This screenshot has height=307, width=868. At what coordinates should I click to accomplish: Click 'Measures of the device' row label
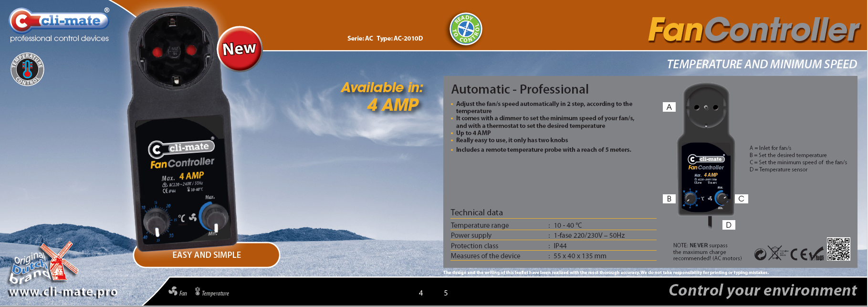pyautogui.click(x=485, y=256)
